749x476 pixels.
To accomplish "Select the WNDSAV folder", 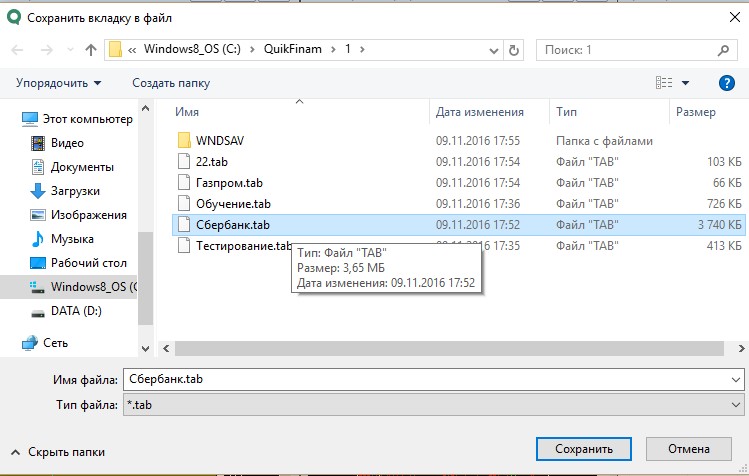I will 219,140.
